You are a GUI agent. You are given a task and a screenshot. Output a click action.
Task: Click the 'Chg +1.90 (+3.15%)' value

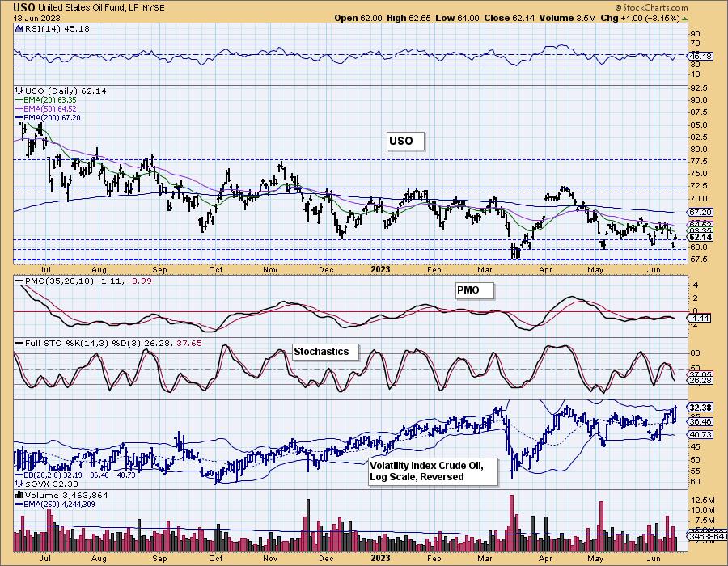(640, 18)
